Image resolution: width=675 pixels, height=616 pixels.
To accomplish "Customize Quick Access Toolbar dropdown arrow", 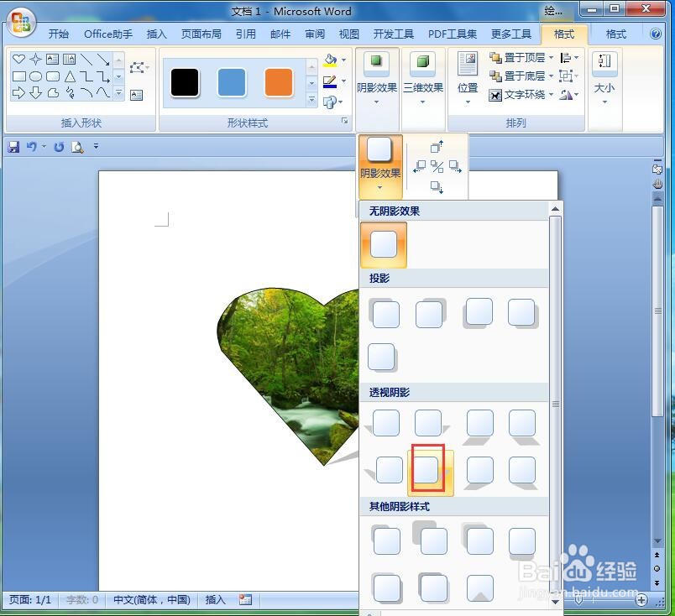I will click(x=96, y=147).
